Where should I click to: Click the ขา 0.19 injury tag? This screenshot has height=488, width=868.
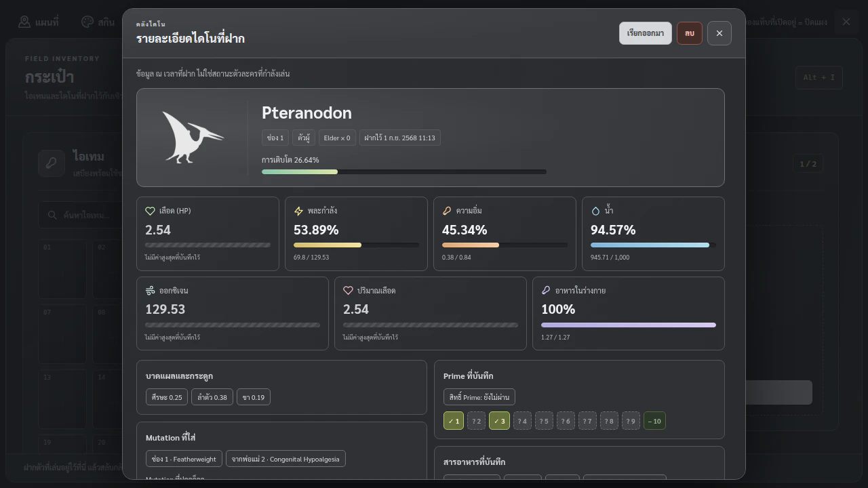tap(254, 396)
